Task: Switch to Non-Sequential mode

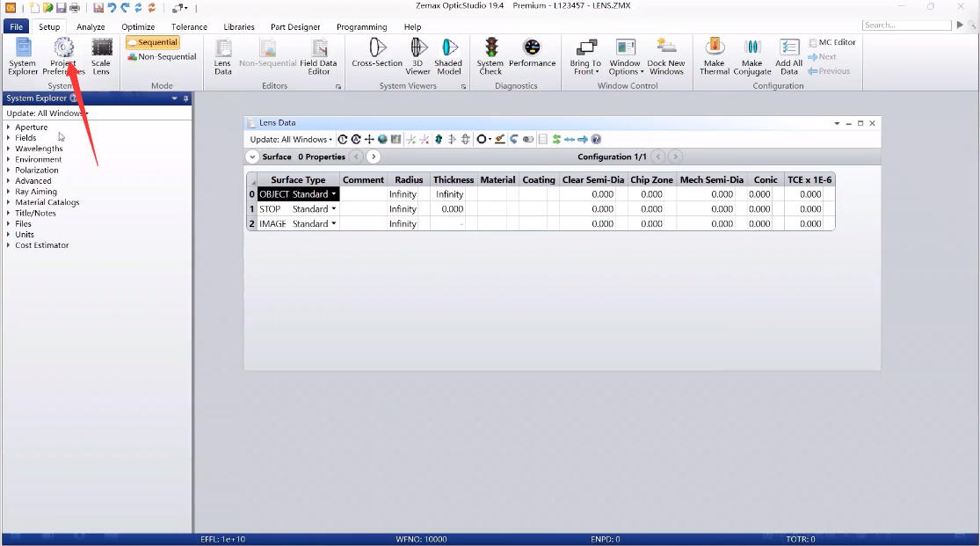Action: click(162, 57)
